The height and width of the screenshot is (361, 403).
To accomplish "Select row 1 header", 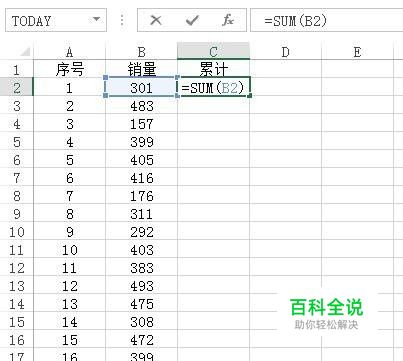I will pos(17,70).
